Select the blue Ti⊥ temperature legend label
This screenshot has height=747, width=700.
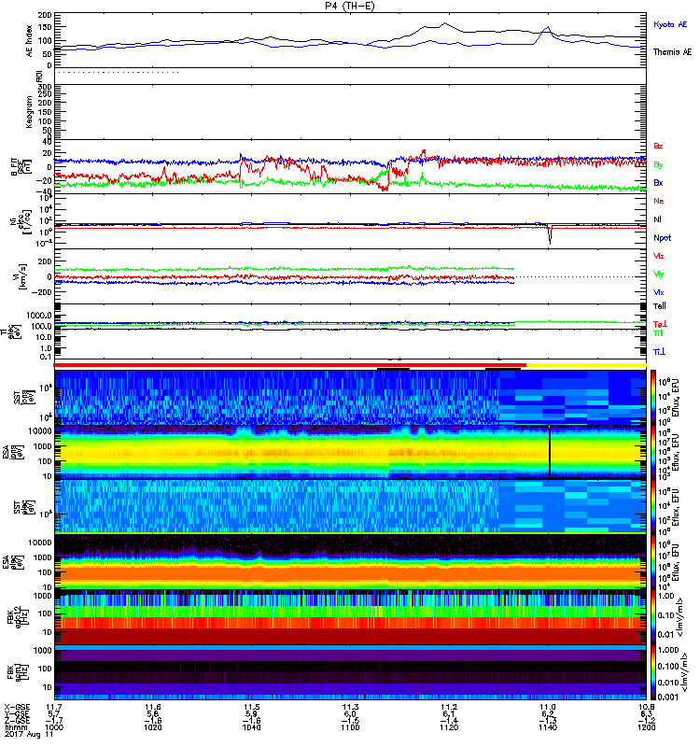(659, 352)
